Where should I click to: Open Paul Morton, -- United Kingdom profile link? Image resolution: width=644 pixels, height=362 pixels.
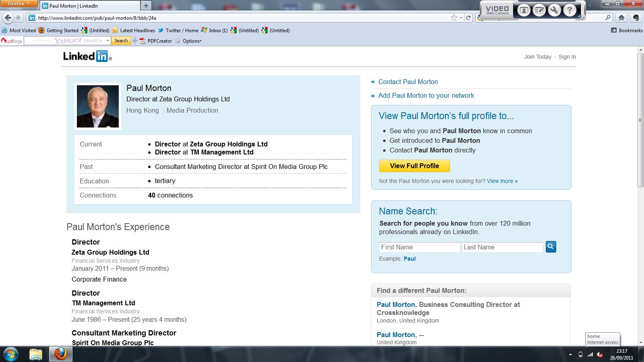click(396, 335)
